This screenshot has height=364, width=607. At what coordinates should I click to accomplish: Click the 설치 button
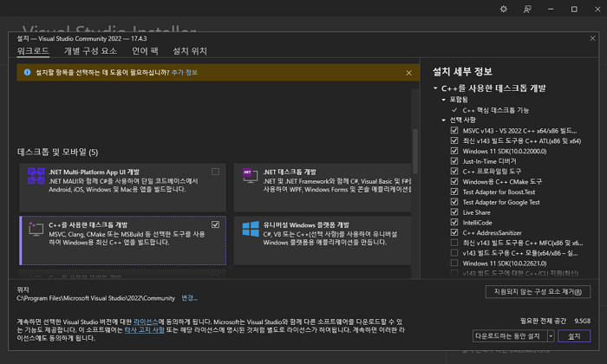(x=574, y=335)
